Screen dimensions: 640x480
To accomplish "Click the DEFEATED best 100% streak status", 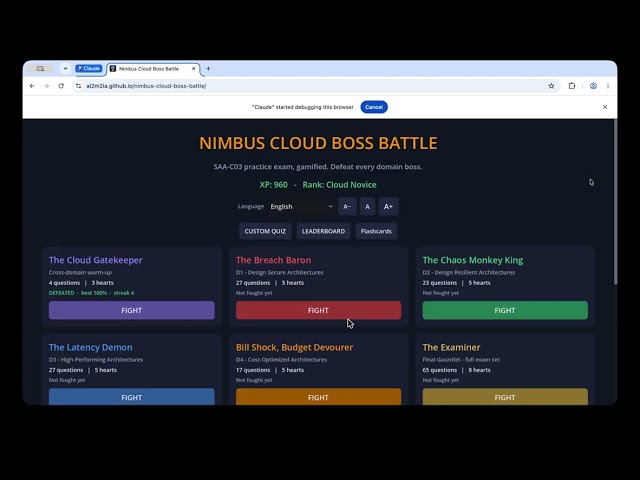I will tap(91, 293).
